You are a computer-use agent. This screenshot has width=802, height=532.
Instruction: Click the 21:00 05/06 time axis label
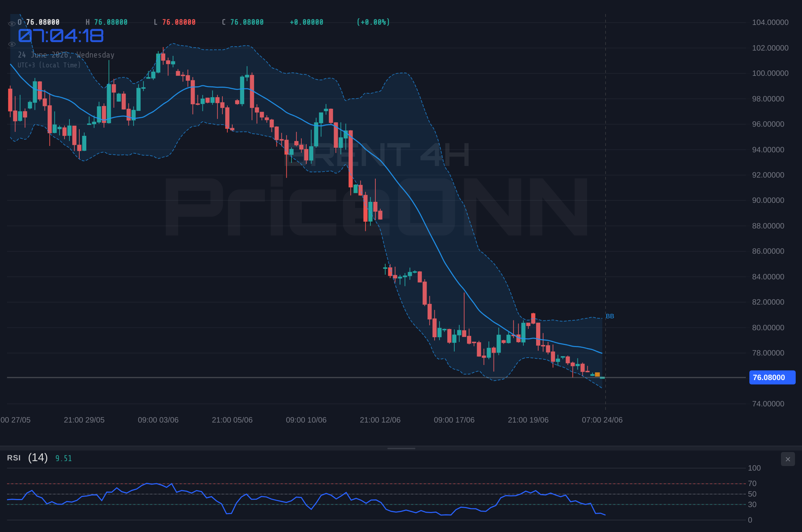click(232, 420)
